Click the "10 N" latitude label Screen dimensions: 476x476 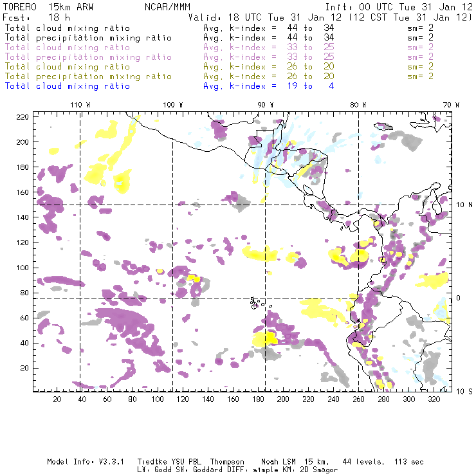pyautogui.click(x=464, y=205)
